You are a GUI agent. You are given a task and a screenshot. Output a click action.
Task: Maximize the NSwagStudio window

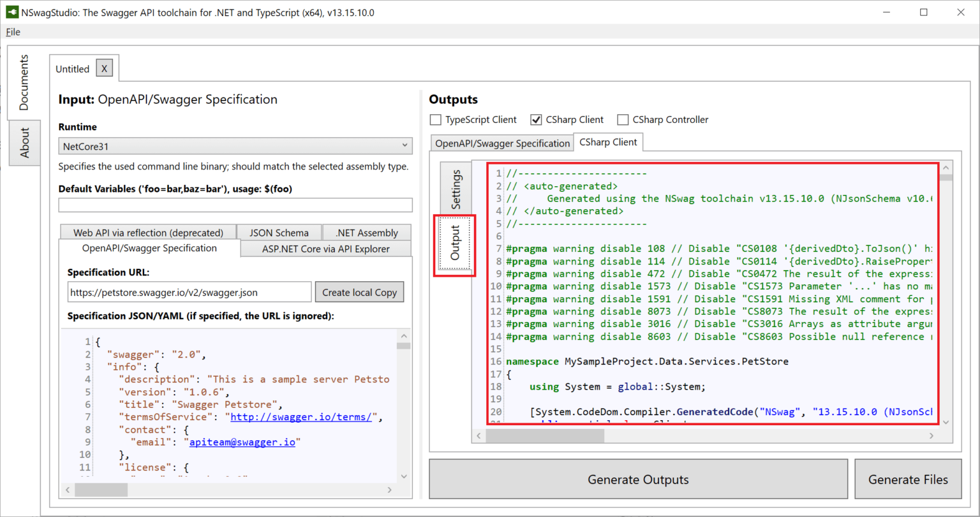click(x=923, y=12)
